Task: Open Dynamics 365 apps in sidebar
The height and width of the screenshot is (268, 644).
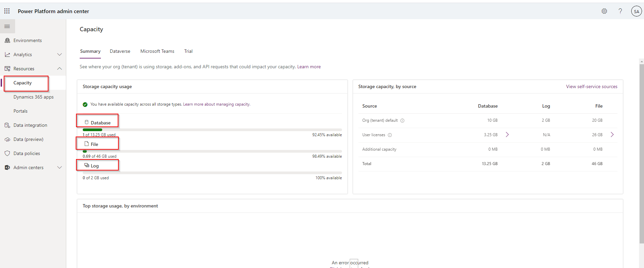Action: pyautogui.click(x=34, y=97)
